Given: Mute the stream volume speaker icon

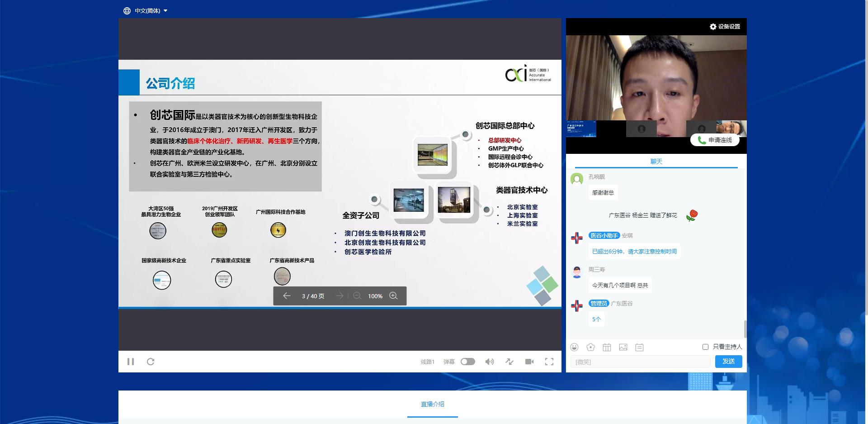Looking at the screenshot, I should click(489, 362).
